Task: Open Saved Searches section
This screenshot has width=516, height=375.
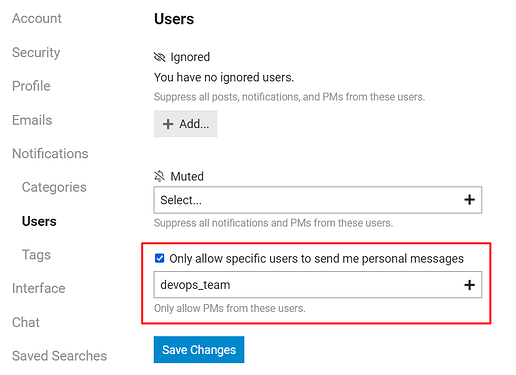Action: [59, 356]
